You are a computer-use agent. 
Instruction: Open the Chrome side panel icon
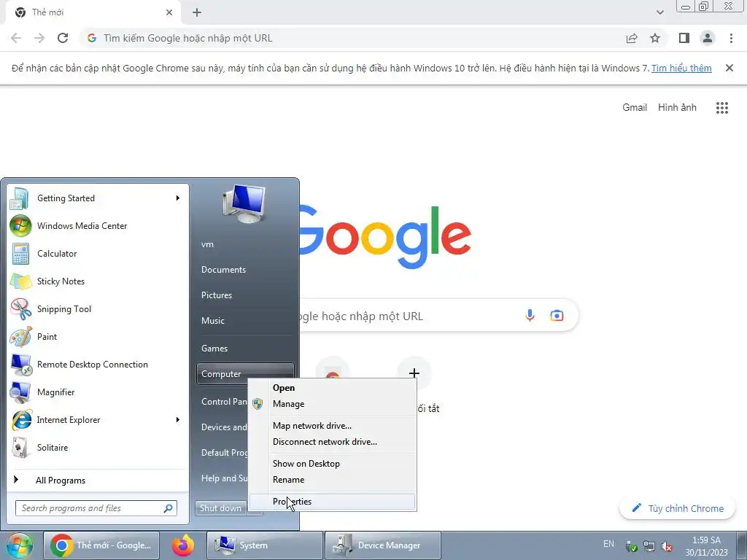tap(684, 38)
